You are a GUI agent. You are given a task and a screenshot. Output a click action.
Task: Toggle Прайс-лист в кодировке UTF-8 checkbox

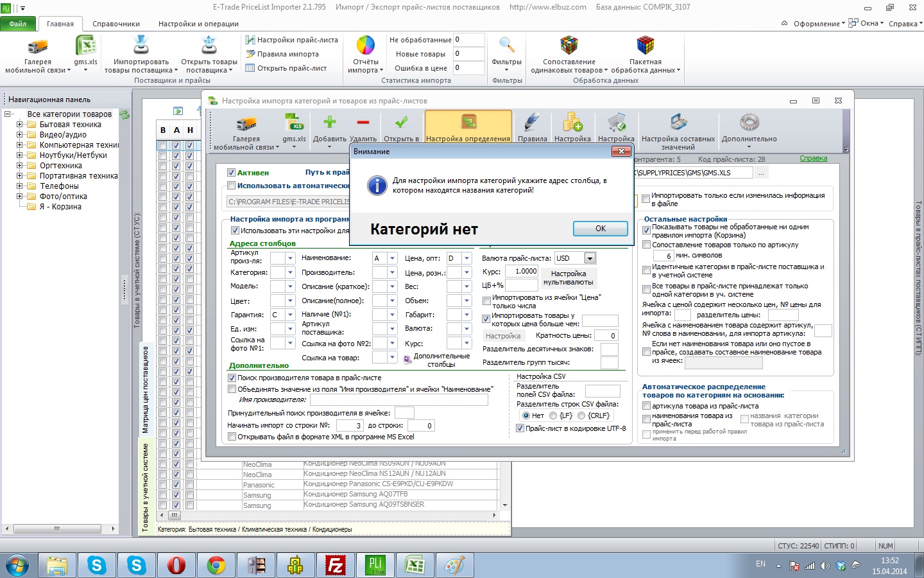click(x=520, y=428)
